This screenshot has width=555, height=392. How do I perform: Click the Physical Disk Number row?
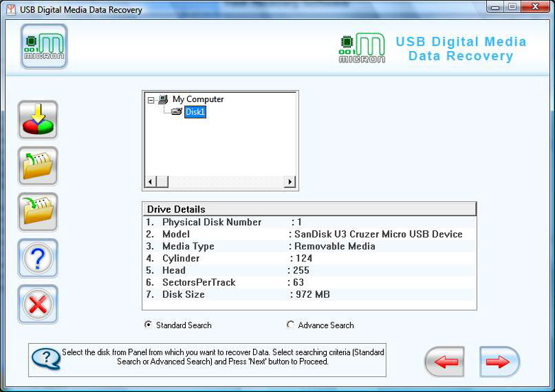pos(310,222)
